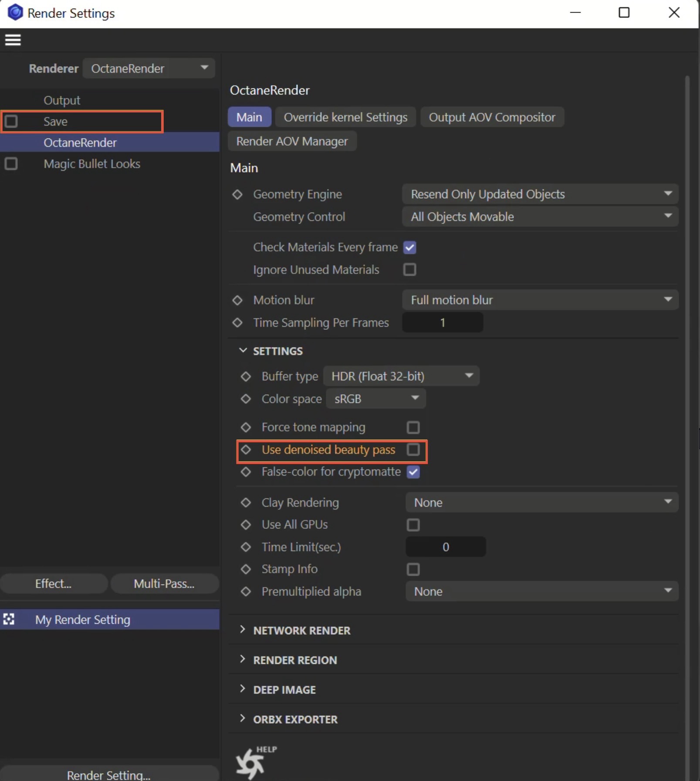Click keyframe diamond beside Force tone mapping

click(246, 427)
